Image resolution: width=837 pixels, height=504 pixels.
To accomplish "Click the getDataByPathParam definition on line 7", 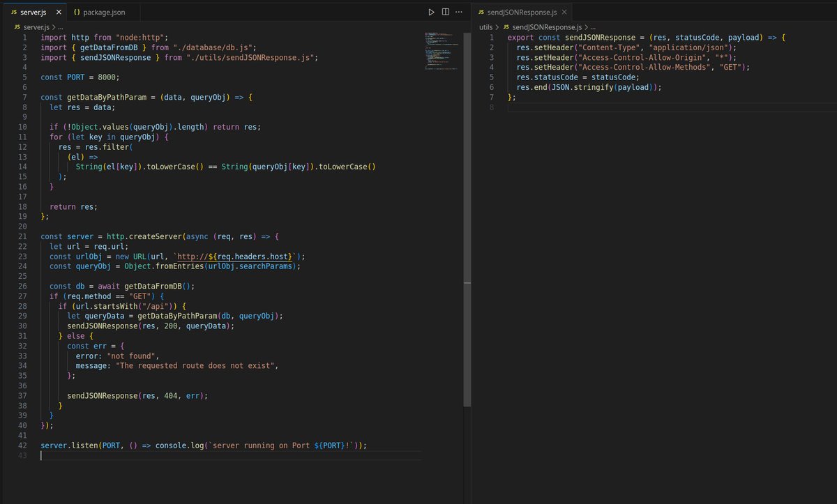I will tap(106, 97).
